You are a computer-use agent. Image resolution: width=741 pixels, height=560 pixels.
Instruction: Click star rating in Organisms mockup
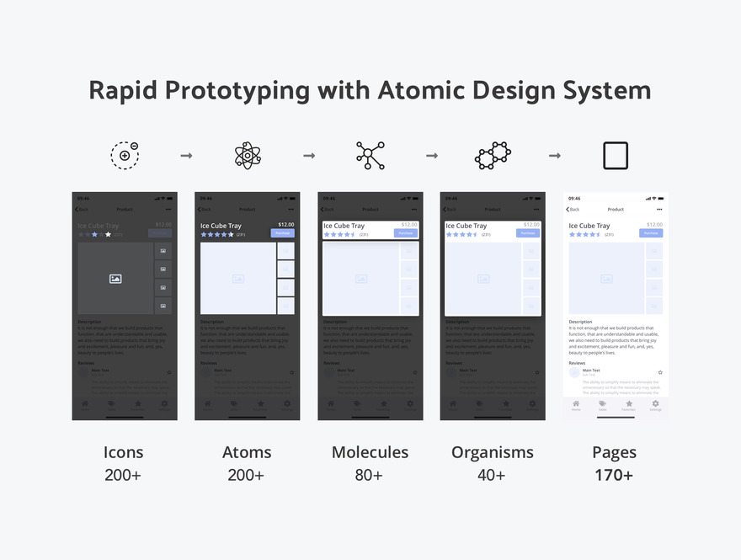coord(461,234)
